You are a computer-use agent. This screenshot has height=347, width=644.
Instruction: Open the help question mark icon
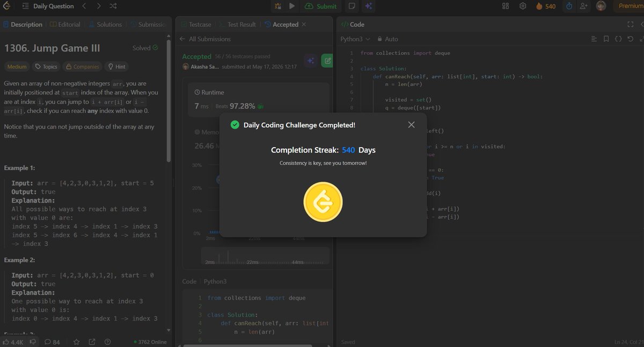pyautogui.click(x=107, y=342)
